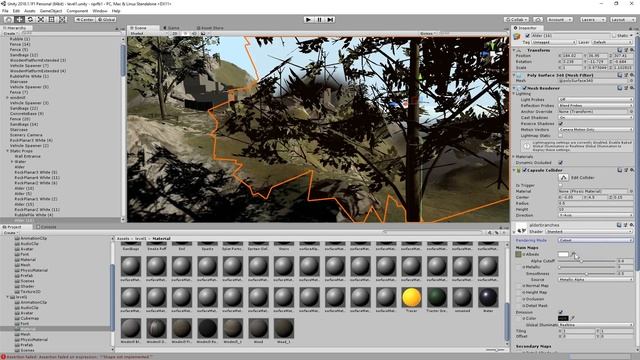Open the Reflection Probes dropdown
Screen dimensions: 640x360
596,105
